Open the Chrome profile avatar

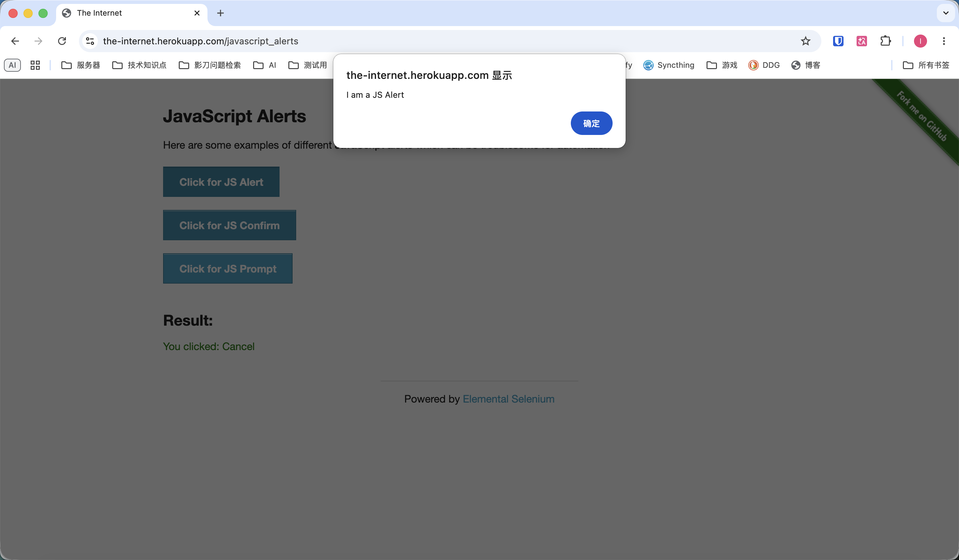(920, 41)
